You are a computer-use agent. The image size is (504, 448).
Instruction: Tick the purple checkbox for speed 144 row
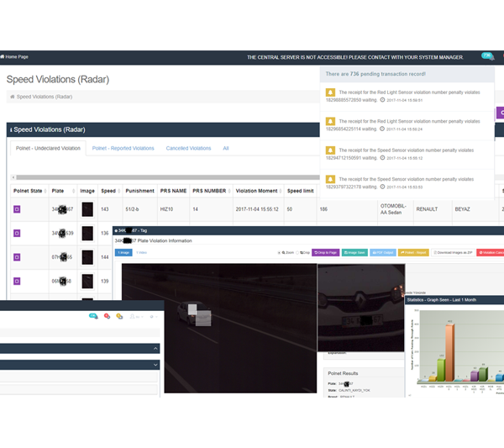tap(17, 257)
